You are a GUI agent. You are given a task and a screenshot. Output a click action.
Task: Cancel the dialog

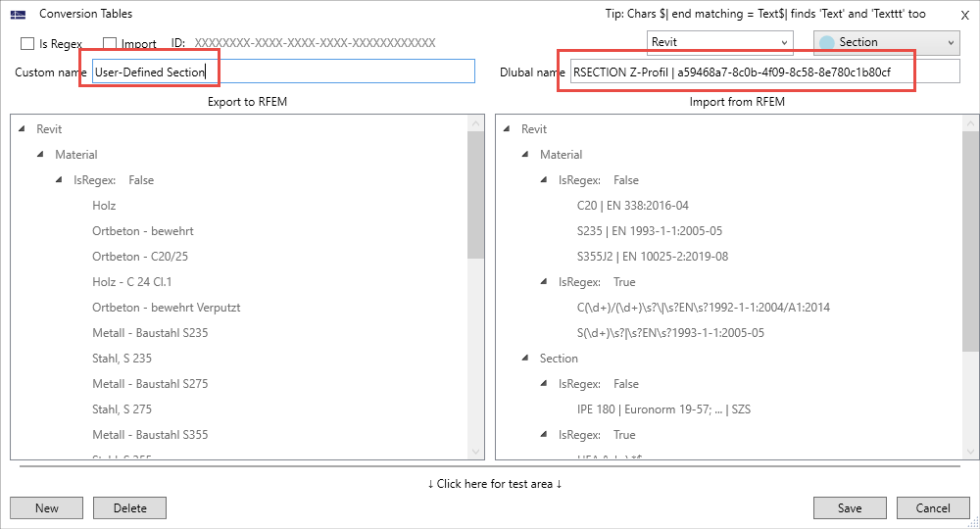(x=933, y=507)
